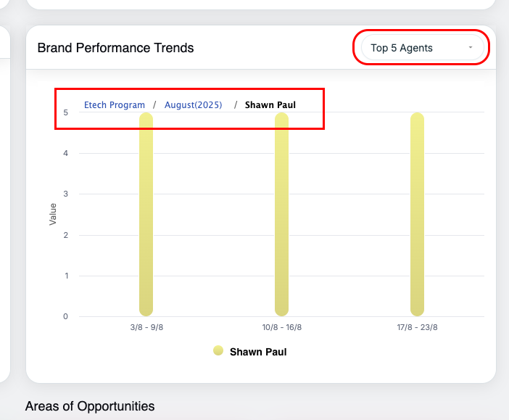
Task: Go to Etech Program breadcrumb link
Action: pos(115,105)
